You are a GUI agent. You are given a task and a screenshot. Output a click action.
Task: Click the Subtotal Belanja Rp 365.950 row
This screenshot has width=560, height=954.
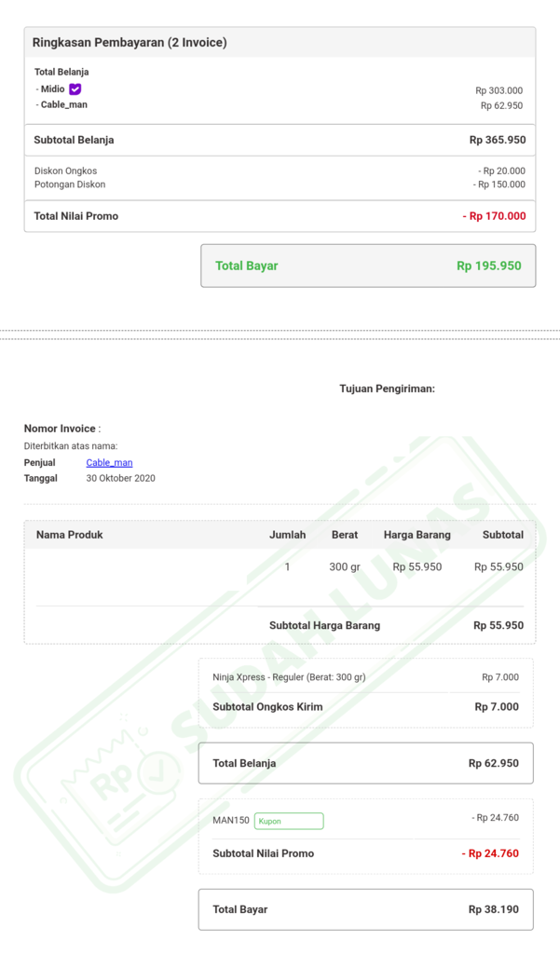[280, 140]
